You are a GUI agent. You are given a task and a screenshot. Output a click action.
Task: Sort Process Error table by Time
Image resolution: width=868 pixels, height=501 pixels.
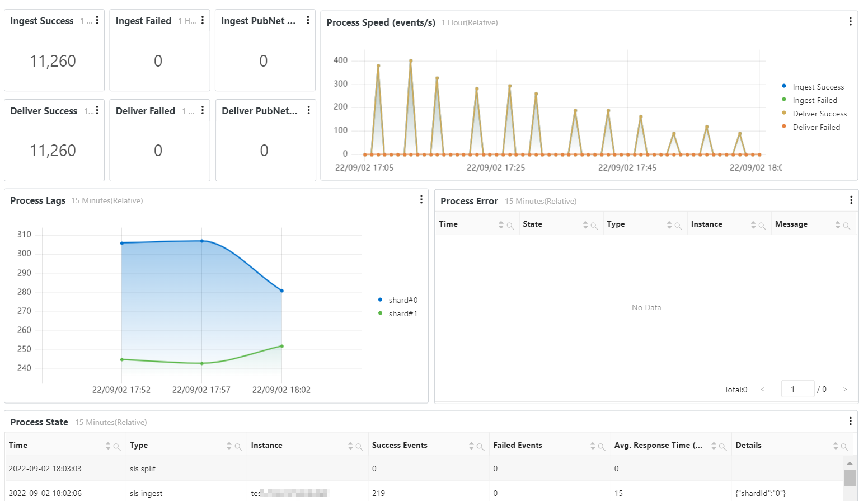(501, 225)
